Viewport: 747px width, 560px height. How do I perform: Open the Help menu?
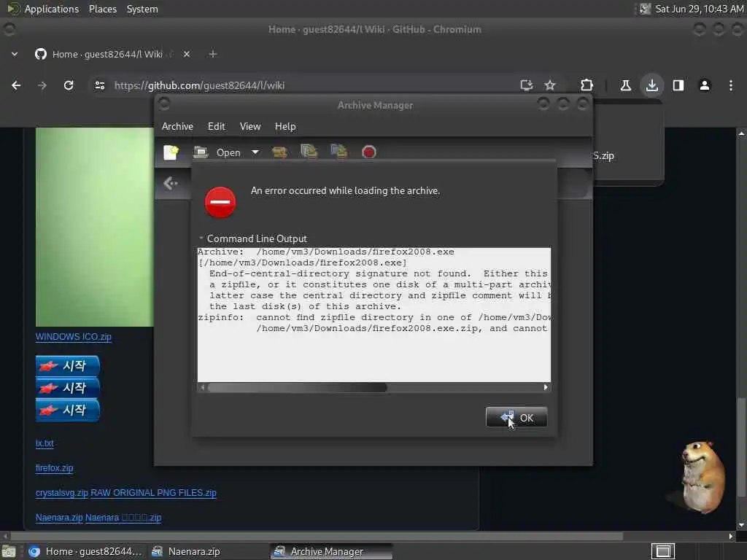click(285, 127)
